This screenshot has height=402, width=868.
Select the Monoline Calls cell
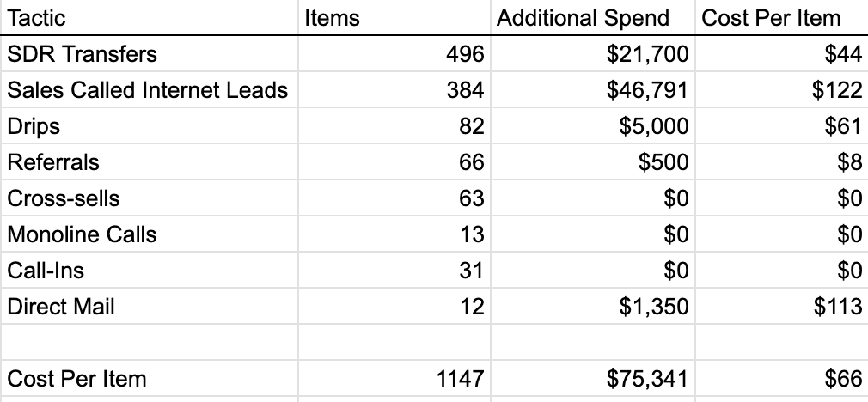click(x=150, y=234)
